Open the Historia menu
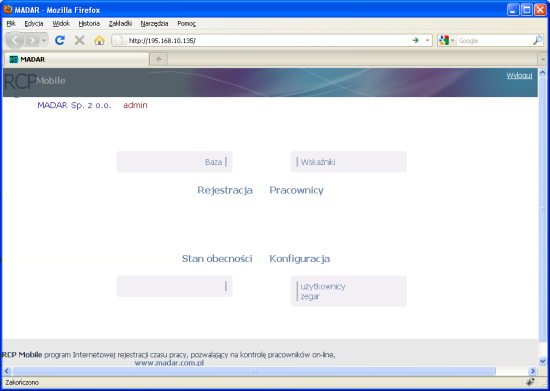Image resolution: width=550 pixels, height=391 pixels. tap(89, 23)
